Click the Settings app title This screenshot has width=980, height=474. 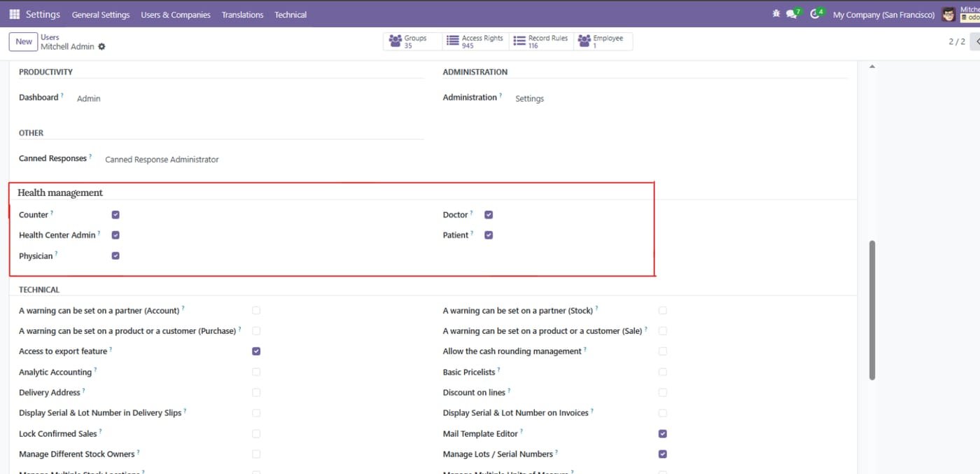[x=43, y=14]
